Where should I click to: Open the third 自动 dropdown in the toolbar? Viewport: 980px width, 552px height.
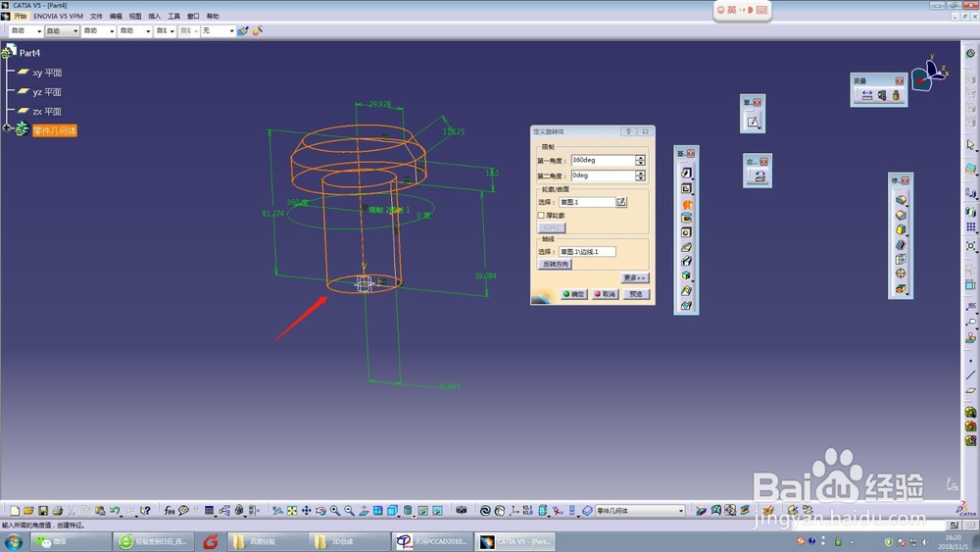coord(99,30)
